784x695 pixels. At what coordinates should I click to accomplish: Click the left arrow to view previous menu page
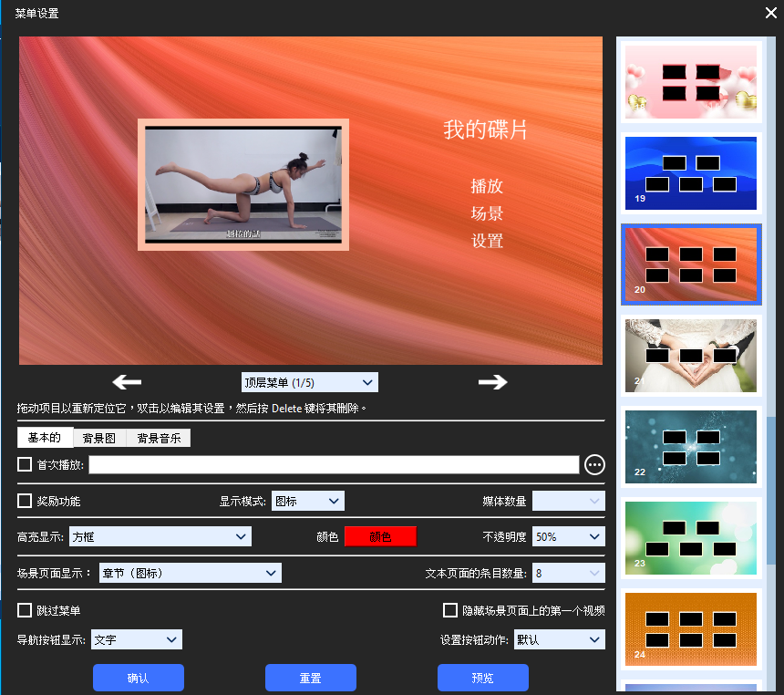[126, 382]
